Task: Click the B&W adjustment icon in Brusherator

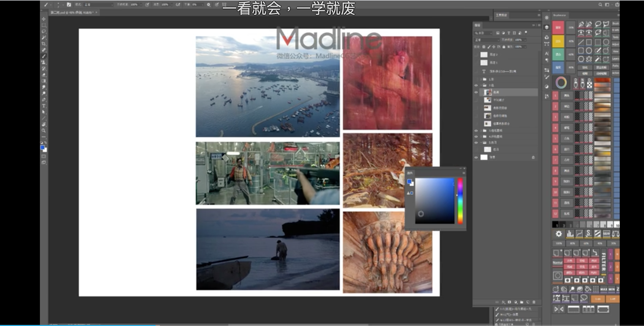Action: [606, 234]
